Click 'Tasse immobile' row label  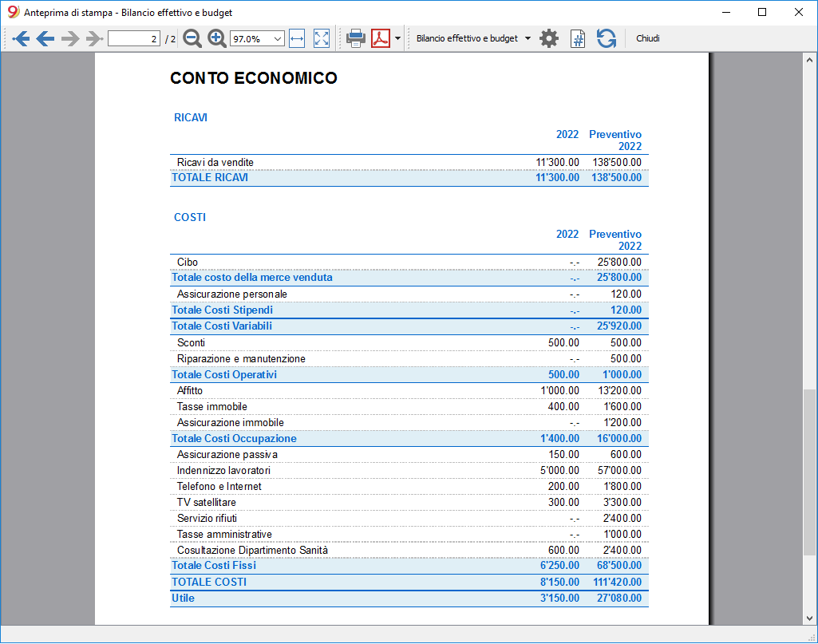(x=211, y=407)
